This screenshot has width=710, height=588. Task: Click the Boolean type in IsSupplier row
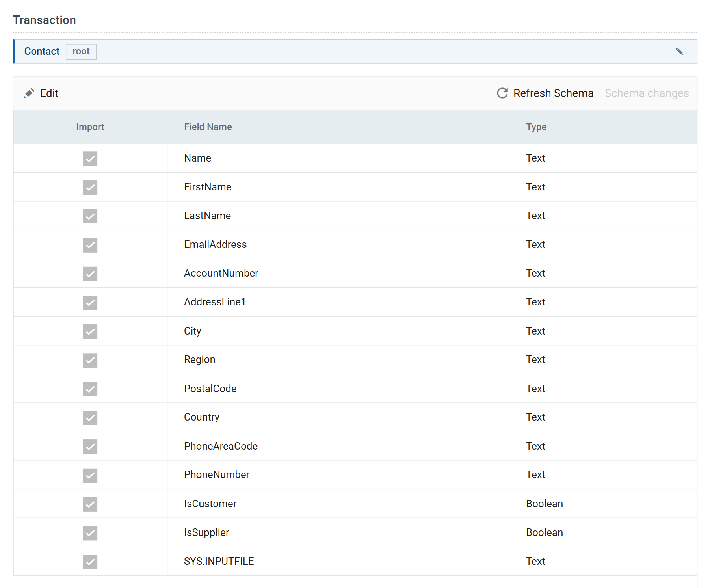(x=544, y=532)
